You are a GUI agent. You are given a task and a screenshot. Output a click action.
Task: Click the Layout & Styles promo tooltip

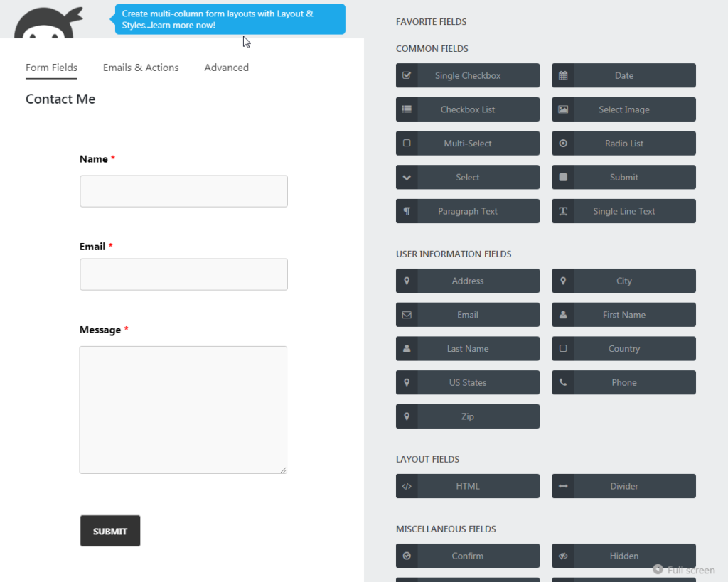(x=230, y=19)
